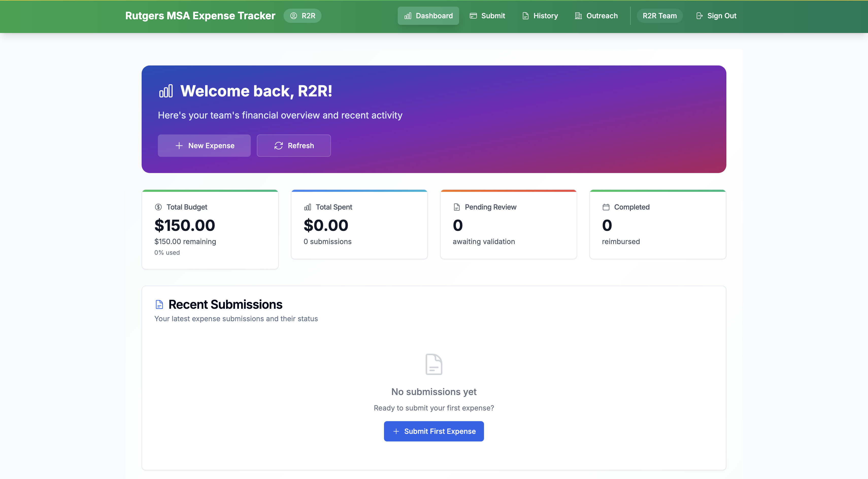Go to the Submit nav tab
868x479 pixels.
pos(487,16)
